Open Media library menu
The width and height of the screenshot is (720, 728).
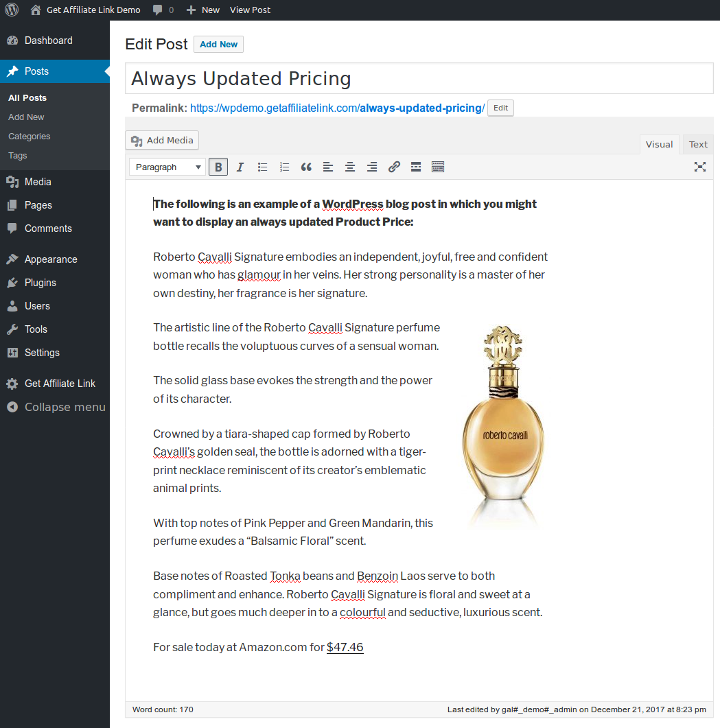click(55, 182)
